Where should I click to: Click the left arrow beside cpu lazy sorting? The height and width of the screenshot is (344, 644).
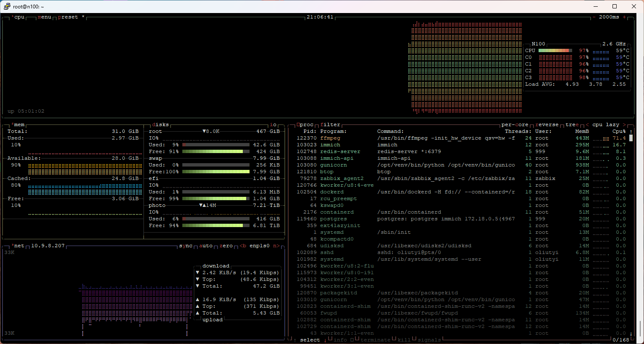pos(587,125)
